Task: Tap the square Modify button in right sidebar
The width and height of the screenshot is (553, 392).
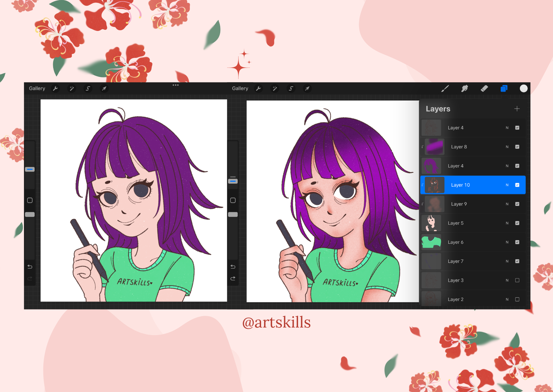Action: click(233, 200)
